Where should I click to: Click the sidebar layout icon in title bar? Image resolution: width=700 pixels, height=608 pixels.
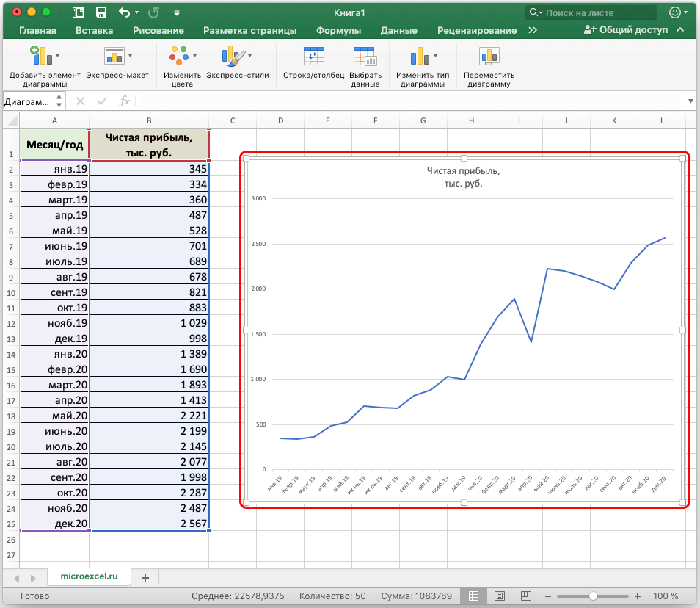[79, 12]
